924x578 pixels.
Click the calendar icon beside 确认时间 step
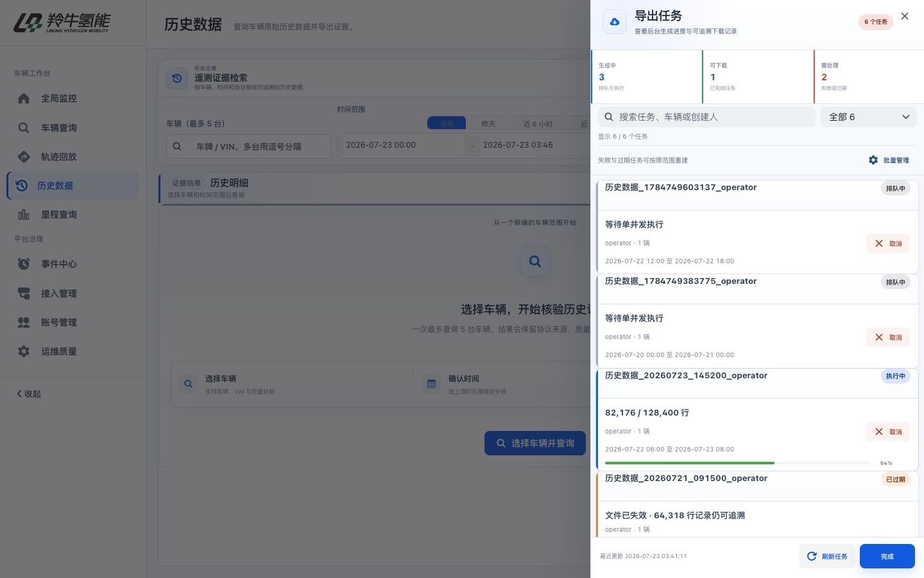(432, 384)
